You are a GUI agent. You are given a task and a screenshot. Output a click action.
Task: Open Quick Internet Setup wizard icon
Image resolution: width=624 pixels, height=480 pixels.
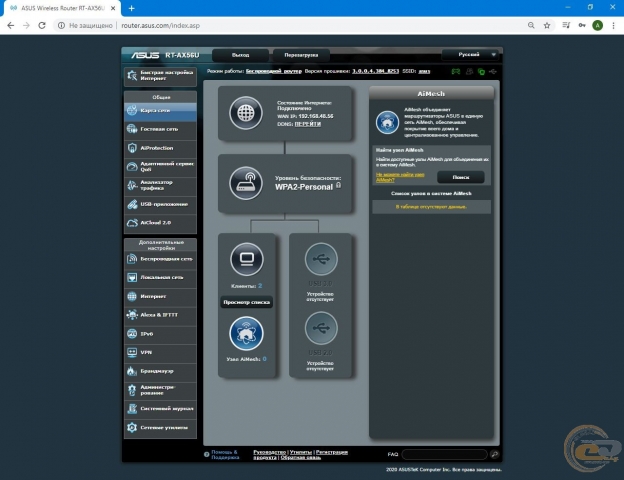pyautogui.click(x=132, y=75)
